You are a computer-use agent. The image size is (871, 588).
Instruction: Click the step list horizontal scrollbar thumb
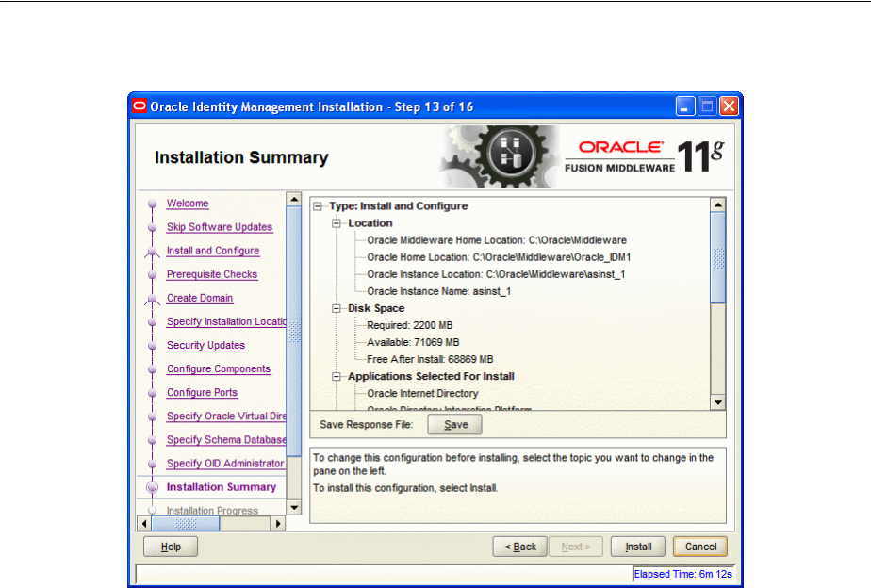click(x=186, y=524)
